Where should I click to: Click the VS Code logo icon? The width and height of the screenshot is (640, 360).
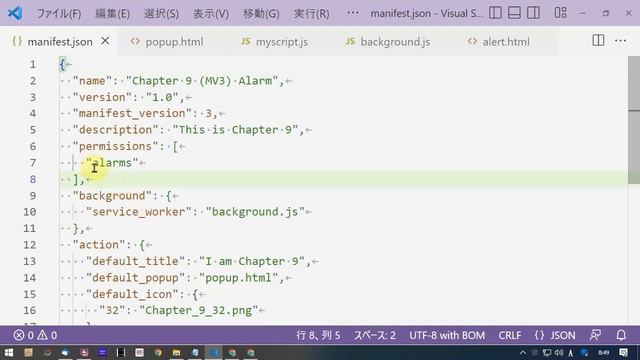tap(15, 13)
